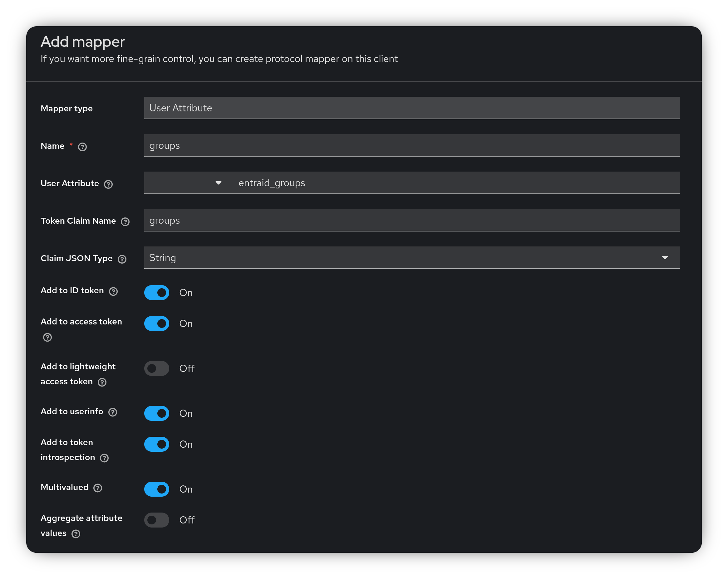728x579 pixels.
Task: Show help for Aggregate attribute values
Action: pos(76,534)
